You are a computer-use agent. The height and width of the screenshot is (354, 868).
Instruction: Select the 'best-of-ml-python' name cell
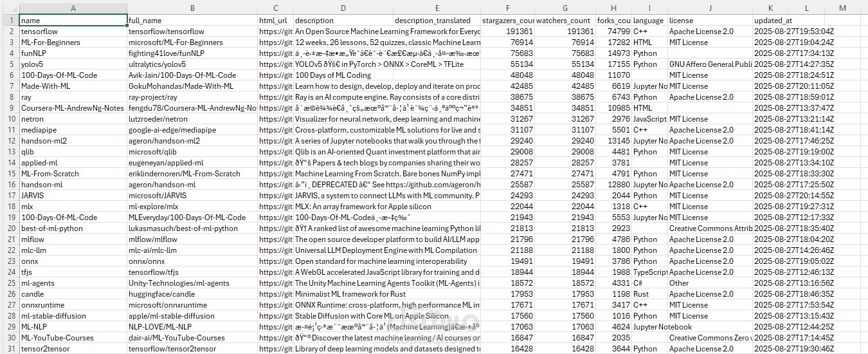(73, 228)
